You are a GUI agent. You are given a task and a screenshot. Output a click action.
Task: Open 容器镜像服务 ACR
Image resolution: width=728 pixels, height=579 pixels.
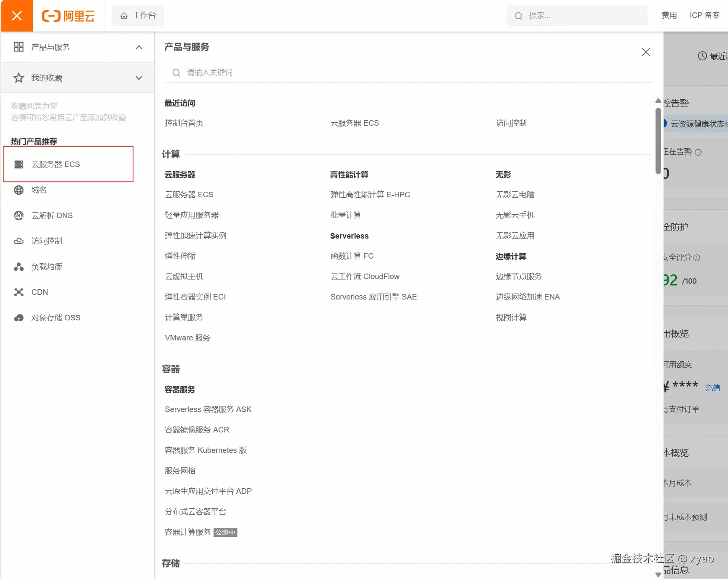(197, 430)
